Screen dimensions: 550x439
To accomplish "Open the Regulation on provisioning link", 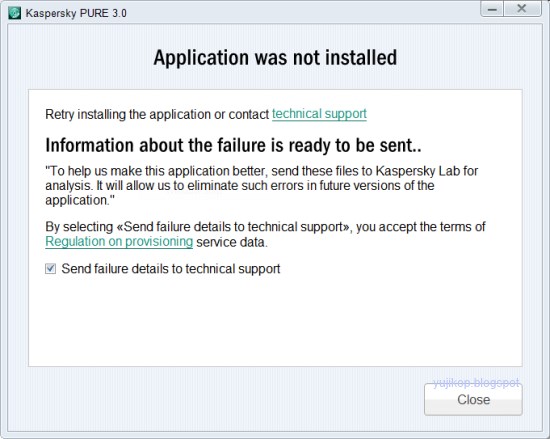I will click(x=119, y=242).
